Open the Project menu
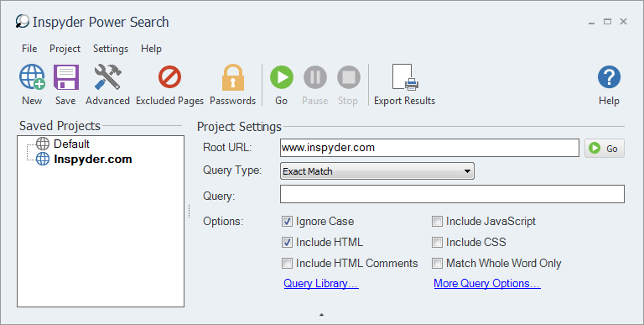 pos(65,49)
